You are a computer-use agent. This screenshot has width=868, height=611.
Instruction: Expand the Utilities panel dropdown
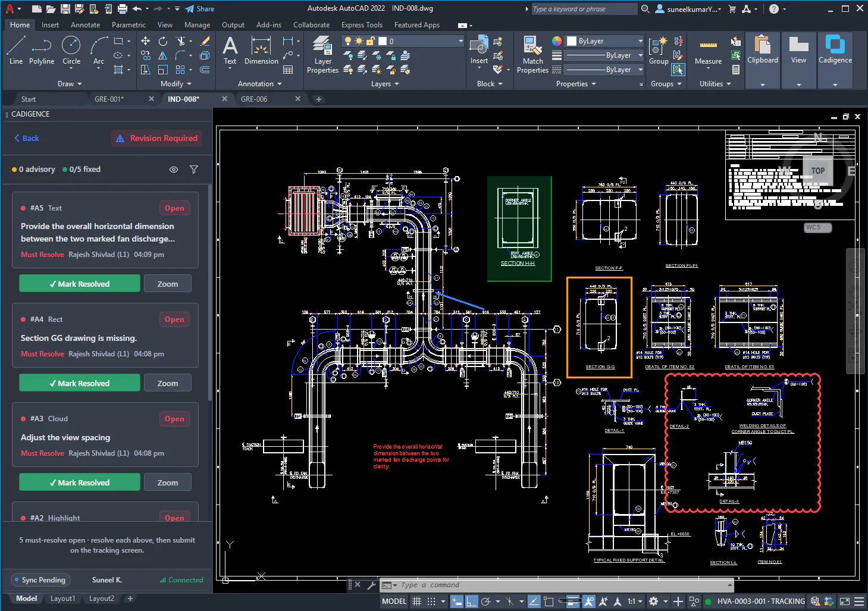(715, 84)
